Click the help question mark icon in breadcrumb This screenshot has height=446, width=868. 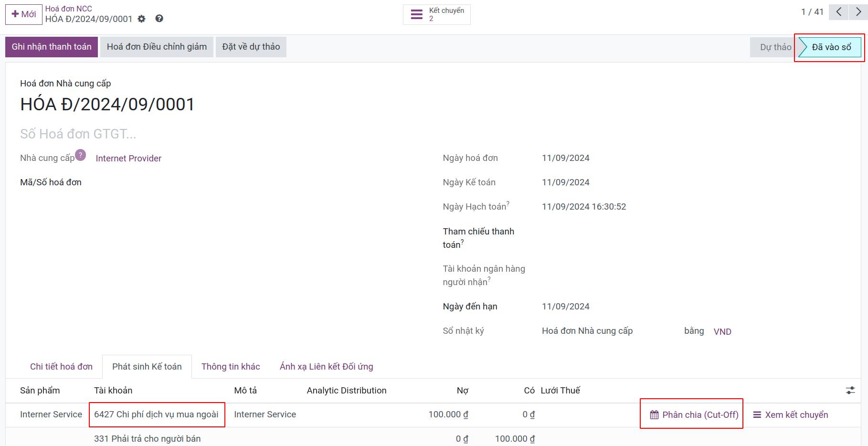(159, 19)
